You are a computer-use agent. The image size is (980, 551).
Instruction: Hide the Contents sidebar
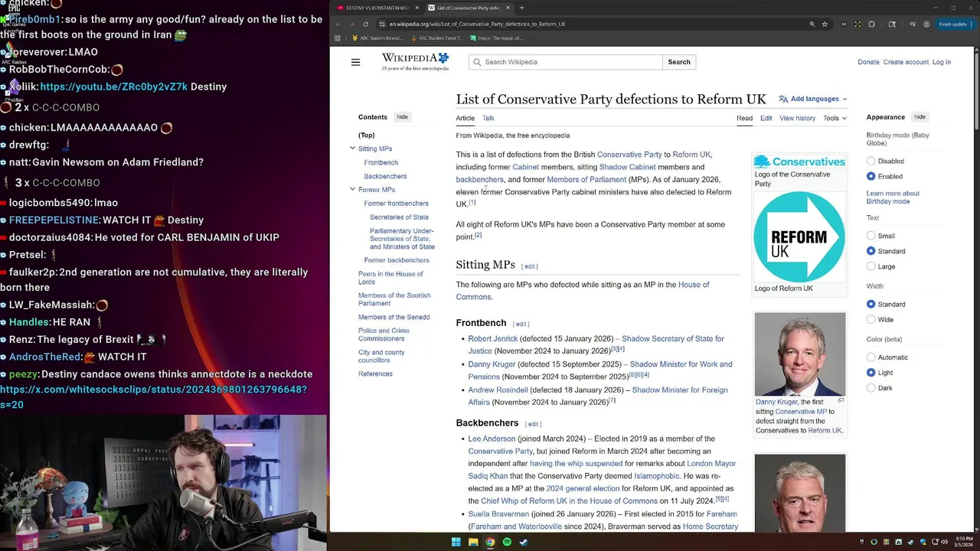(x=402, y=117)
